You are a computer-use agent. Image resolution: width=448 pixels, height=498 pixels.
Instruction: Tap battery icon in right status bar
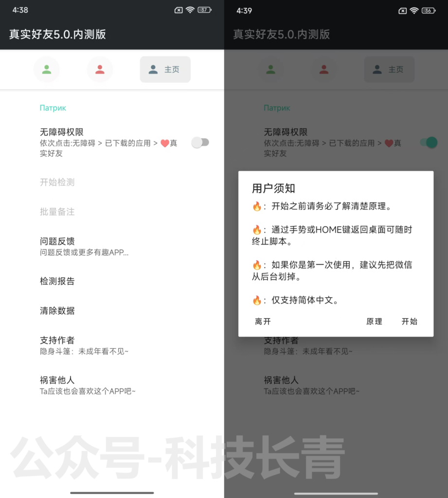(429, 11)
